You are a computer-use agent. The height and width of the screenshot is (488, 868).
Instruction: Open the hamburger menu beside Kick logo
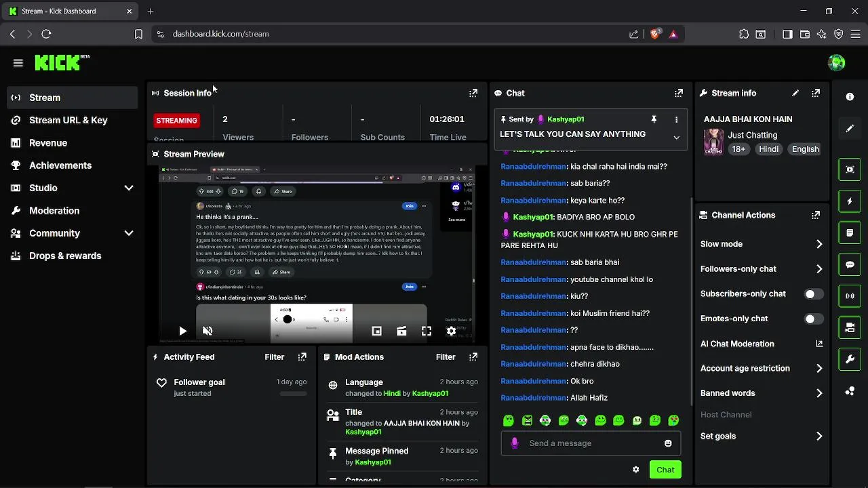coord(18,63)
